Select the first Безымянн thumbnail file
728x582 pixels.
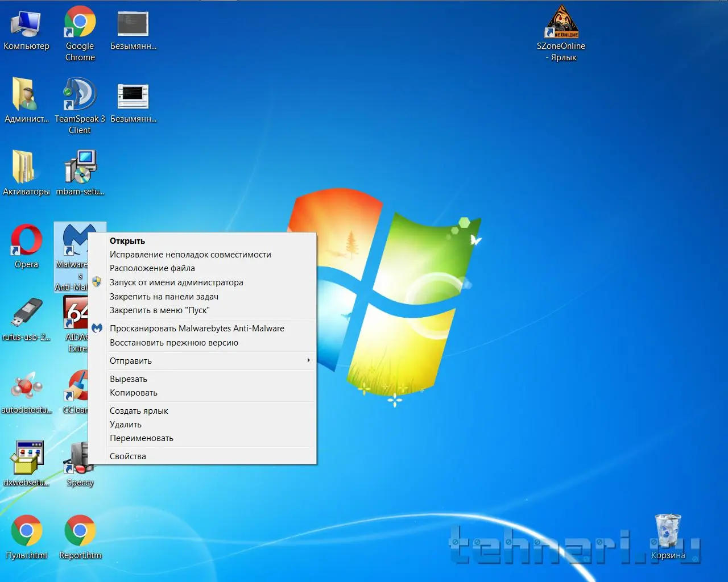(x=133, y=24)
